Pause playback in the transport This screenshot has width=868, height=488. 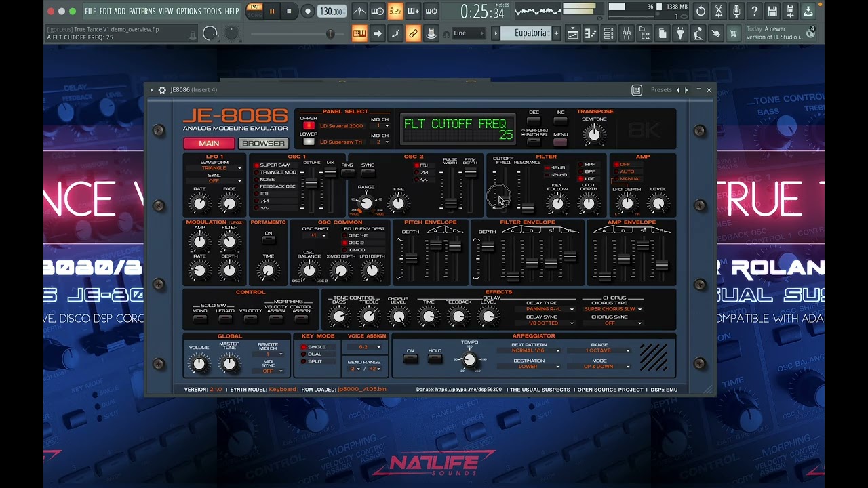272,12
